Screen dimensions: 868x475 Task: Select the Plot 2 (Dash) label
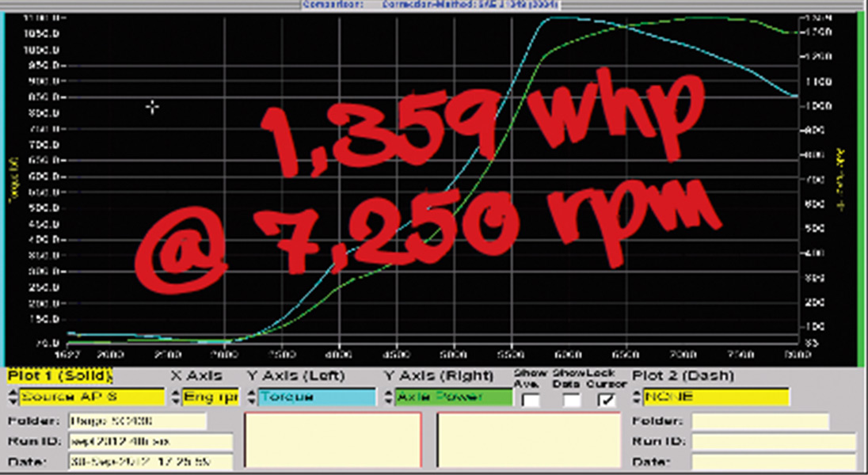[683, 375]
